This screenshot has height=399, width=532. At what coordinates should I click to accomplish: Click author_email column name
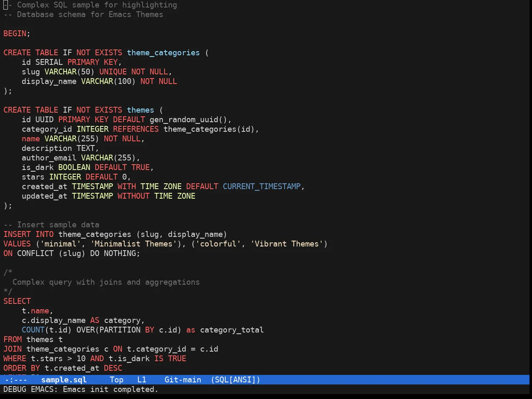(49, 158)
